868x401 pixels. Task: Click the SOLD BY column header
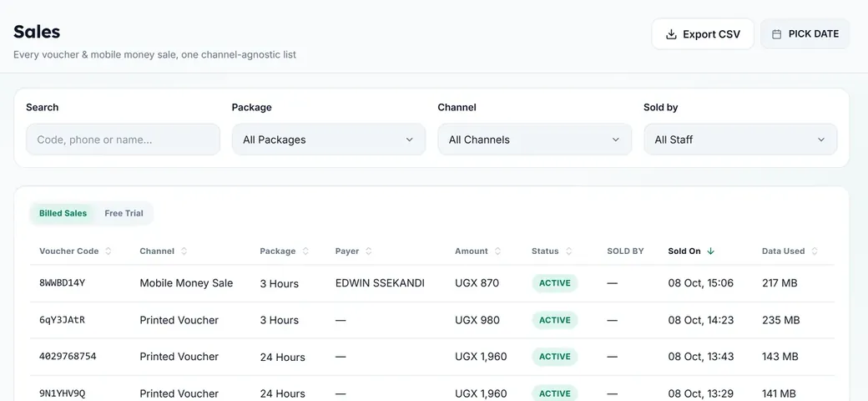click(x=625, y=251)
